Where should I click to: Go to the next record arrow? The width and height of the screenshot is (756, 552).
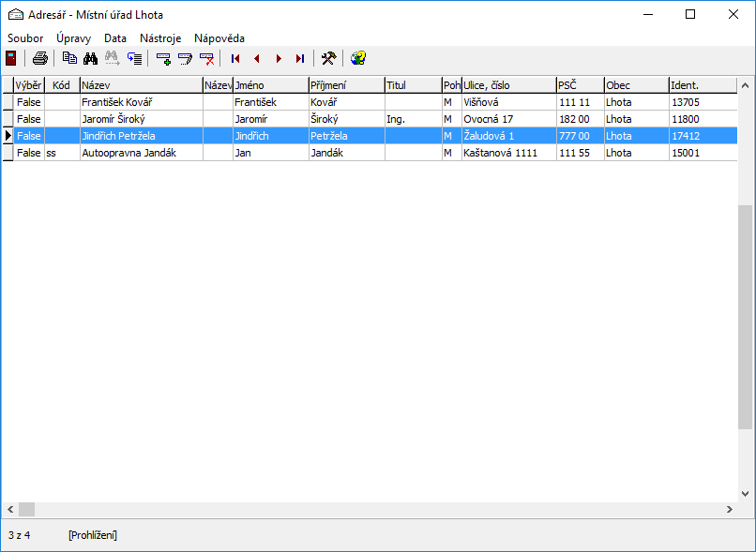279,58
